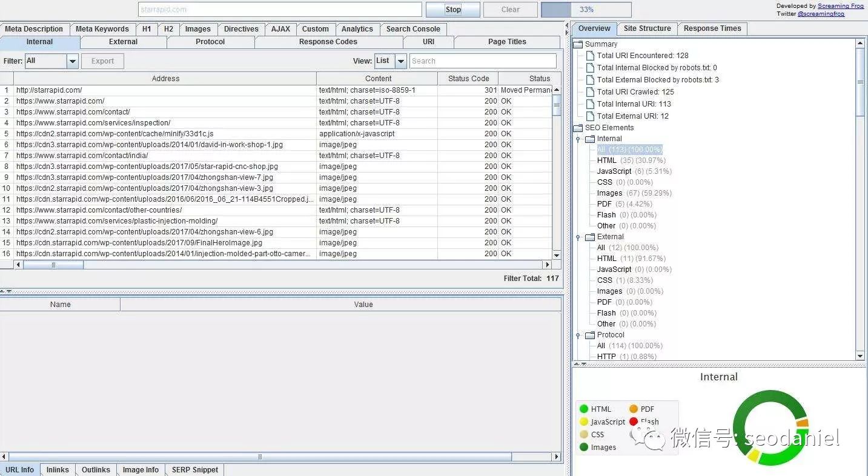The width and height of the screenshot is (868, 476).
Task: Open the Screaming Frog developer link
Action: 841,6
